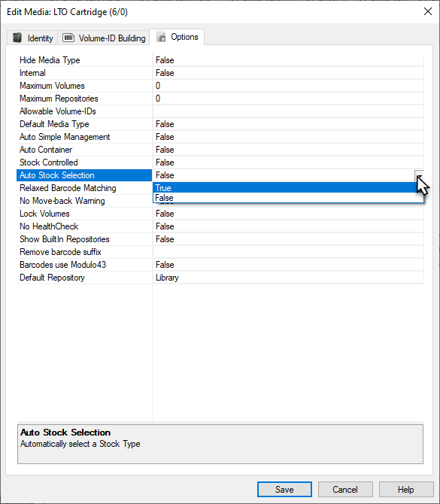The width and height of the screenshot is (440, 504).
Task: Click the Identity tab cartridge icon
Action: [17, 38]
